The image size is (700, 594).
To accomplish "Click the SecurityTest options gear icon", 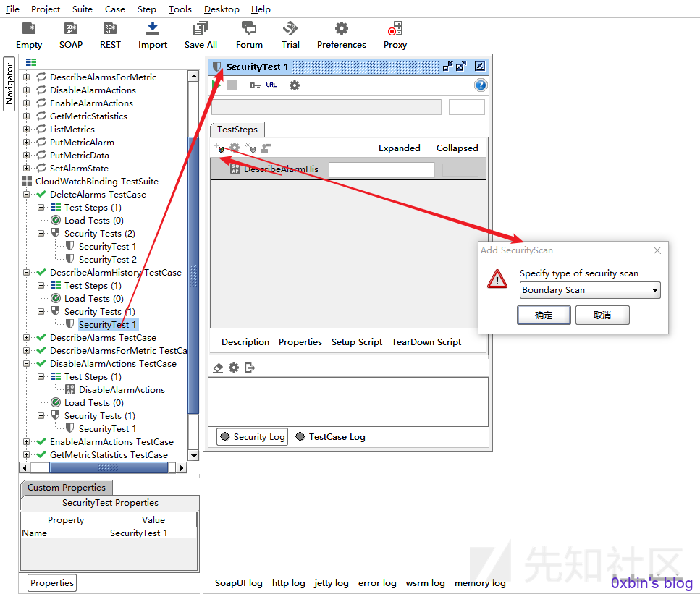I will (x=294, y=85).
